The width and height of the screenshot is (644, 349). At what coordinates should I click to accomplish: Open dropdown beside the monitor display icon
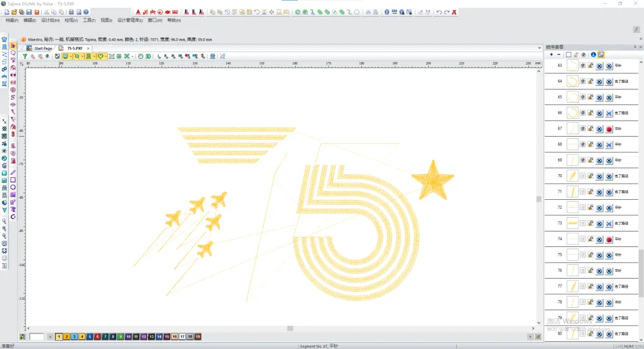71,56
